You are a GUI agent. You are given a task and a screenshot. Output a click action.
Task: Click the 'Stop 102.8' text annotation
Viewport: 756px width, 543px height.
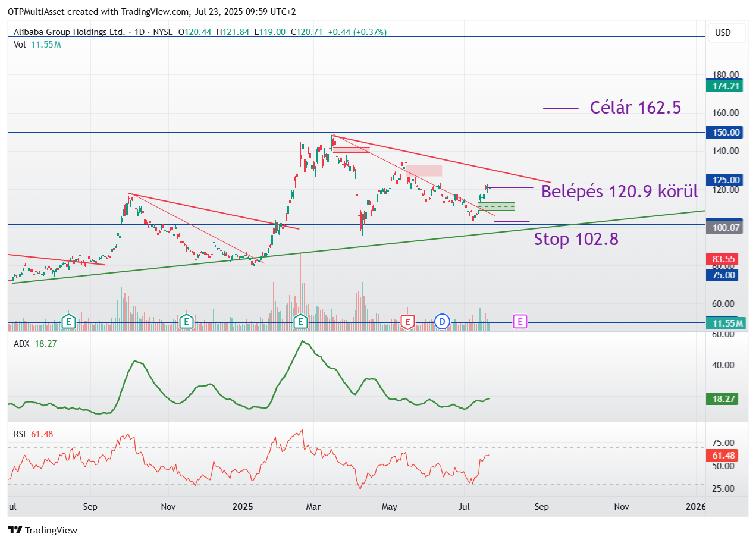tap(576, 239)
